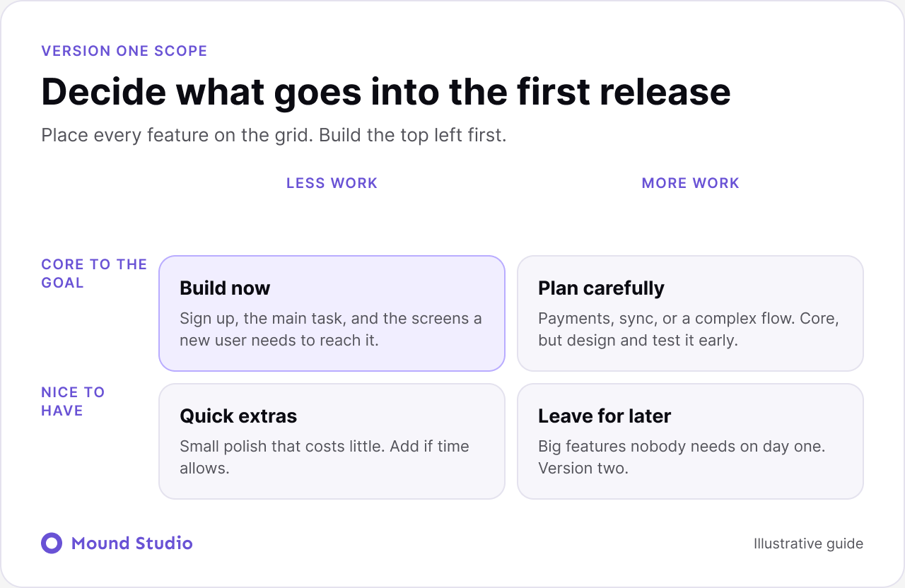Click the Leave for later heading text
Screen dimensions: 905x588
(x=605, y=416)
